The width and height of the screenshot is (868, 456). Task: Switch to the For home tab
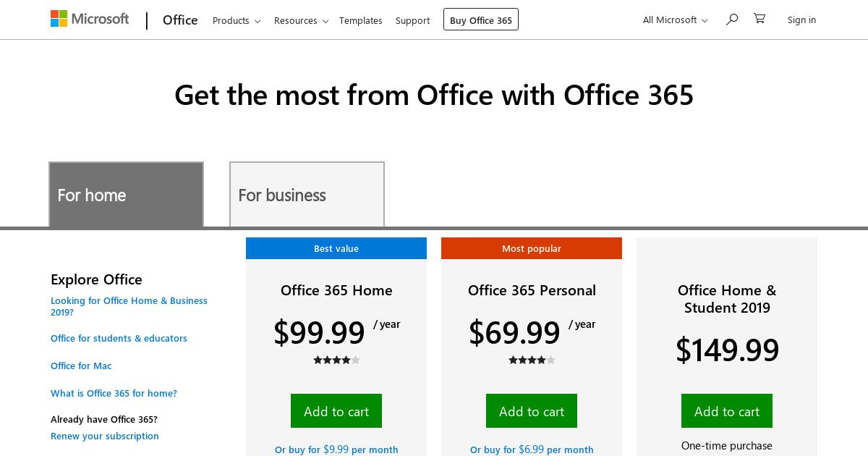(127, 195)
